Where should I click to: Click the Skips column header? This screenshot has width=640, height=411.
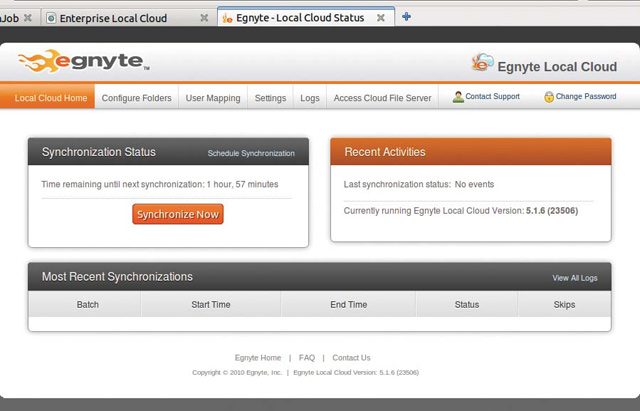[564, 304]
